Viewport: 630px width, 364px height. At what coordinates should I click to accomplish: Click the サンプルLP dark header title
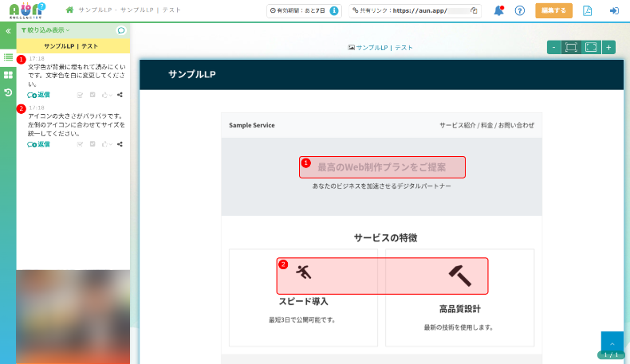[x=191, y=74]
